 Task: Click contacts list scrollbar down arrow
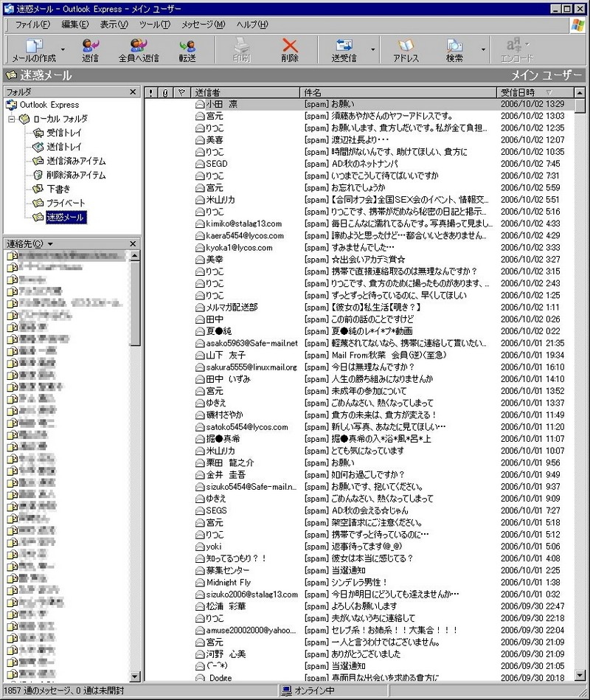135,677
